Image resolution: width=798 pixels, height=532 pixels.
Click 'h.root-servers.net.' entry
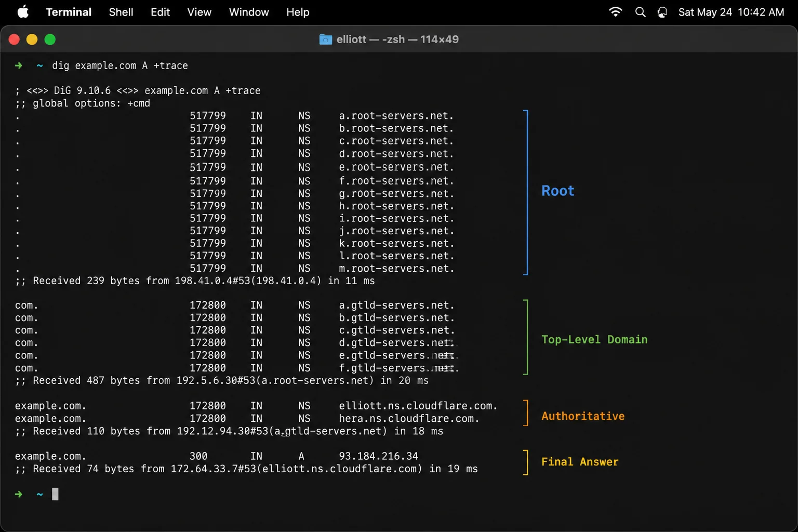pos(396,206)
